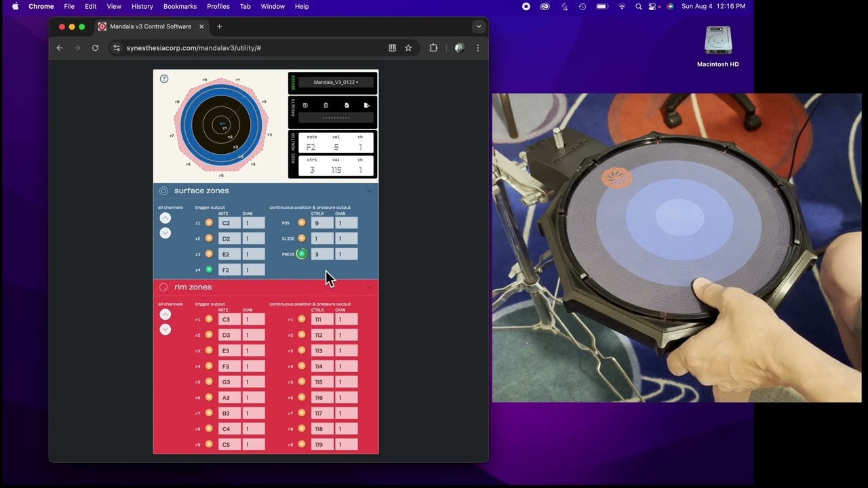Toggle POS continuous output
This screenshot has width=868, height=488.
pyautogui.click(x=302, y=223)
